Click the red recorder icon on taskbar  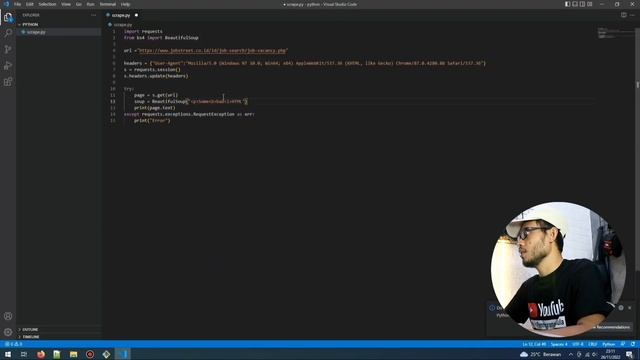(90, 354)
